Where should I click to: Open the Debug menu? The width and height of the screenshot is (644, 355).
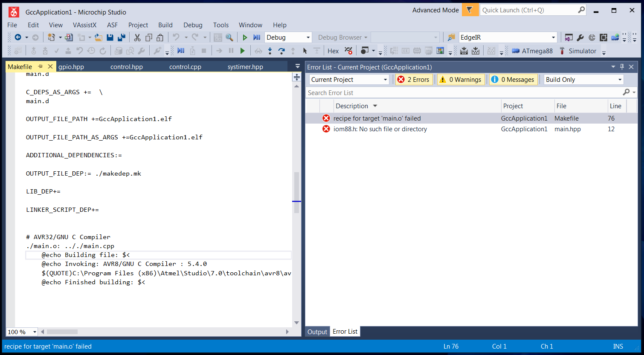tap(193, 25)
